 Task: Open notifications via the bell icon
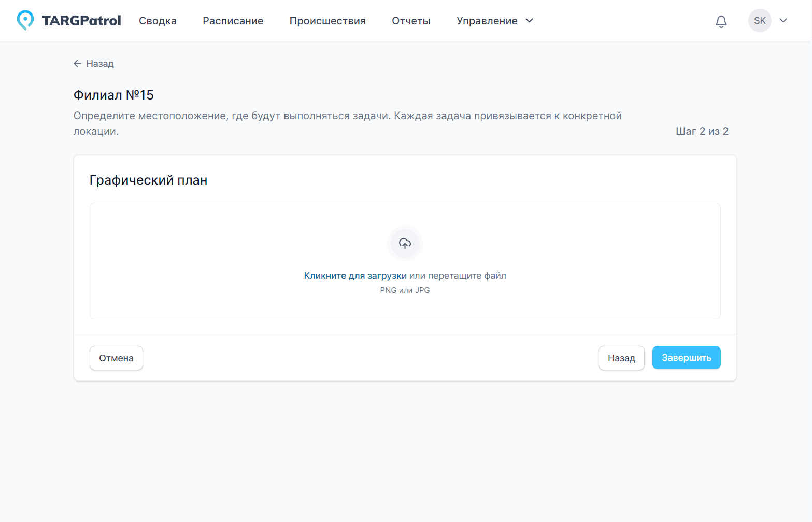(x=721, y=21)
